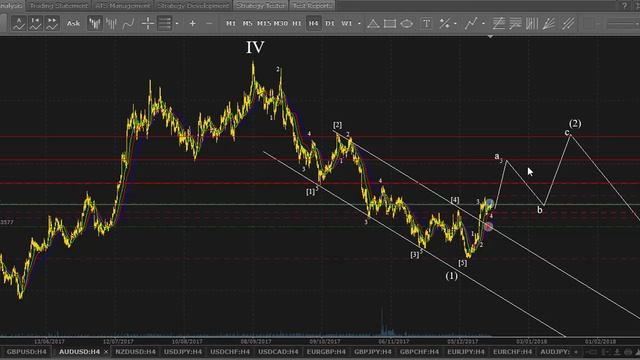The width and height of the screenshot is (640, 360).
Task: Expand the zigzag tool dropdown arrow
Action: coord(483,24)
